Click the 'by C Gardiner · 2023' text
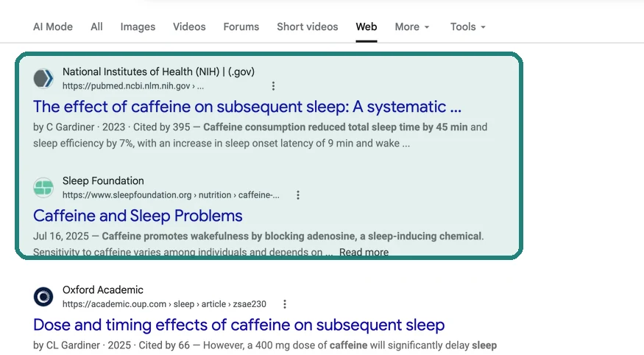644x355 pixels. point(79,127)
